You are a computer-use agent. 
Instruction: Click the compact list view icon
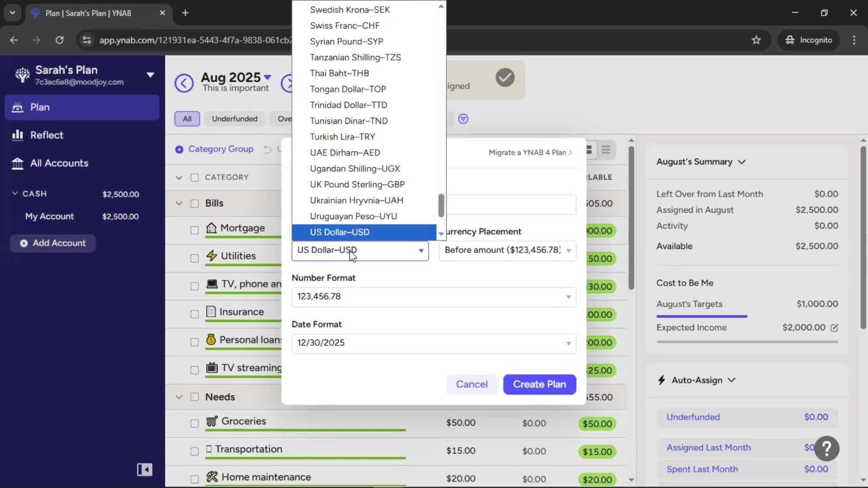tap(606, 150)
